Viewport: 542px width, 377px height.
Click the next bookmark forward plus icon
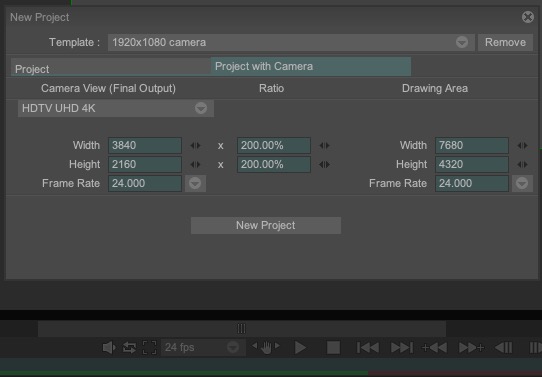click(471, 347)
